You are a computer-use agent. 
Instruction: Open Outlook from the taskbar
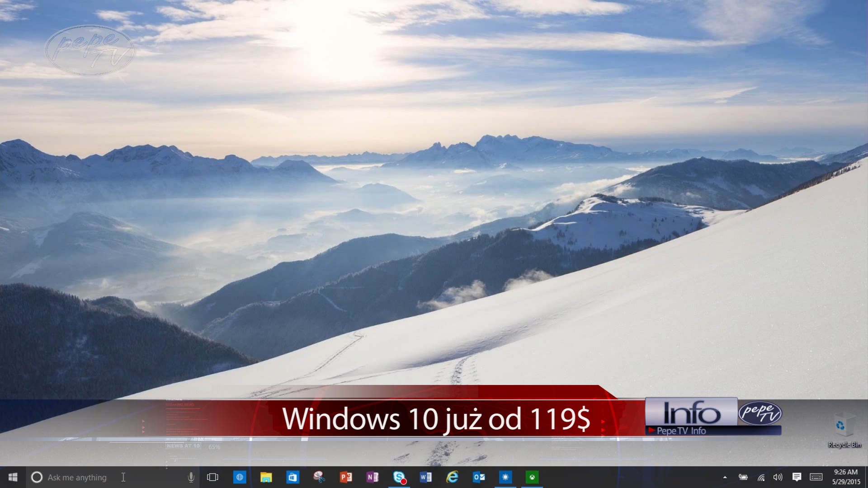pyautogui.click(x=479, y=477)
